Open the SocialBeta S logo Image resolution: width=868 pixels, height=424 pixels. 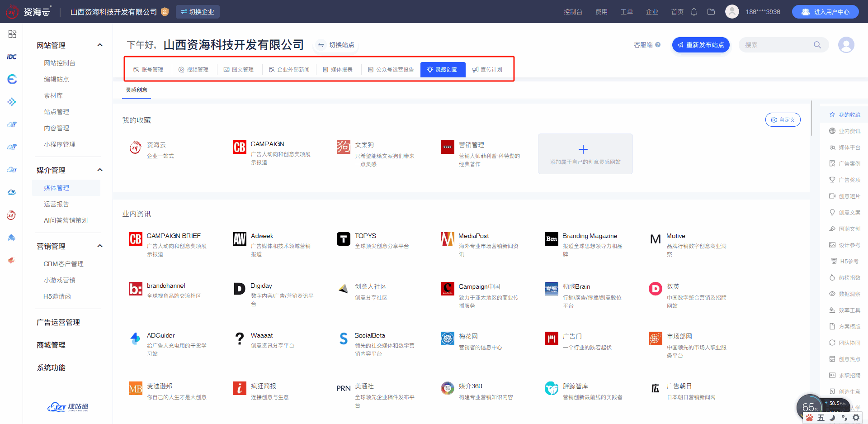344,338
